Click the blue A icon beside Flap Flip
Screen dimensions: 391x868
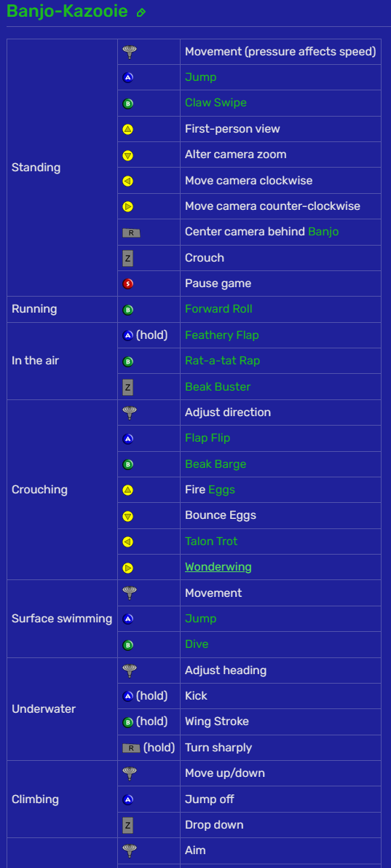(127, 439)
